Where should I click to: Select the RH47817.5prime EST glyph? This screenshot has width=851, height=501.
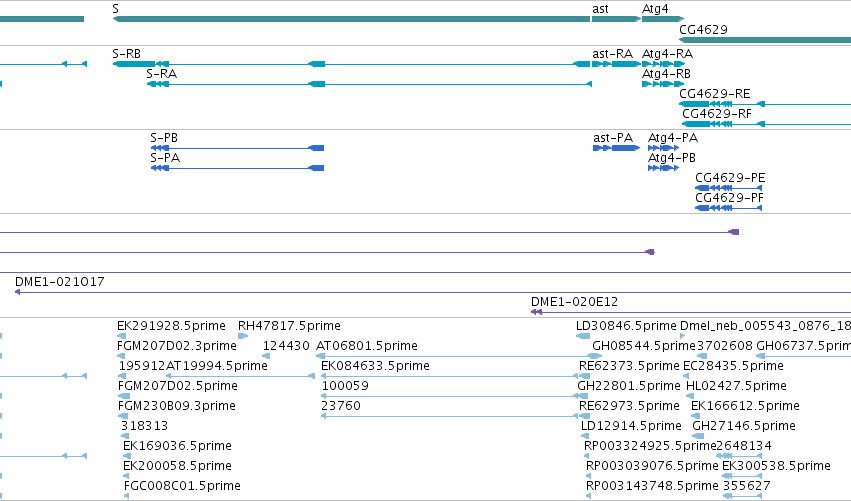pos(243,336)
